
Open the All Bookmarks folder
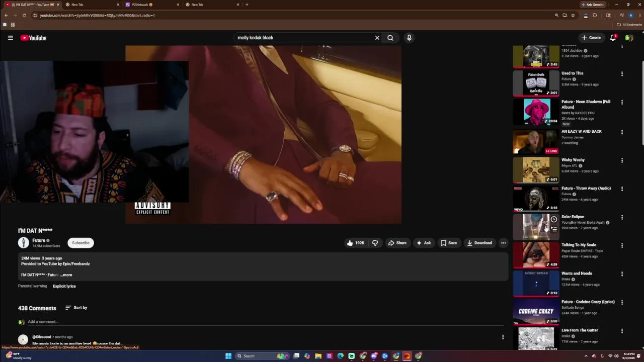pyautogui.click(x=629, y=25)
